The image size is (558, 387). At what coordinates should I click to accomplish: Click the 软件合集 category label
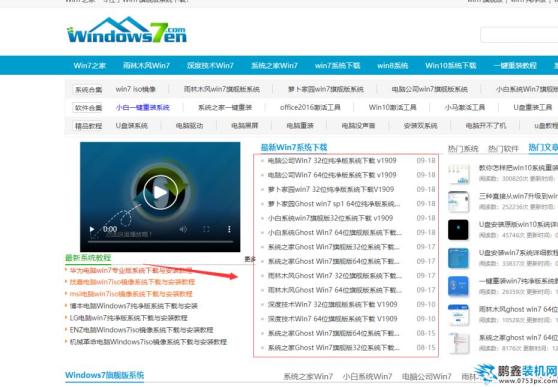(x=88, y=108)
